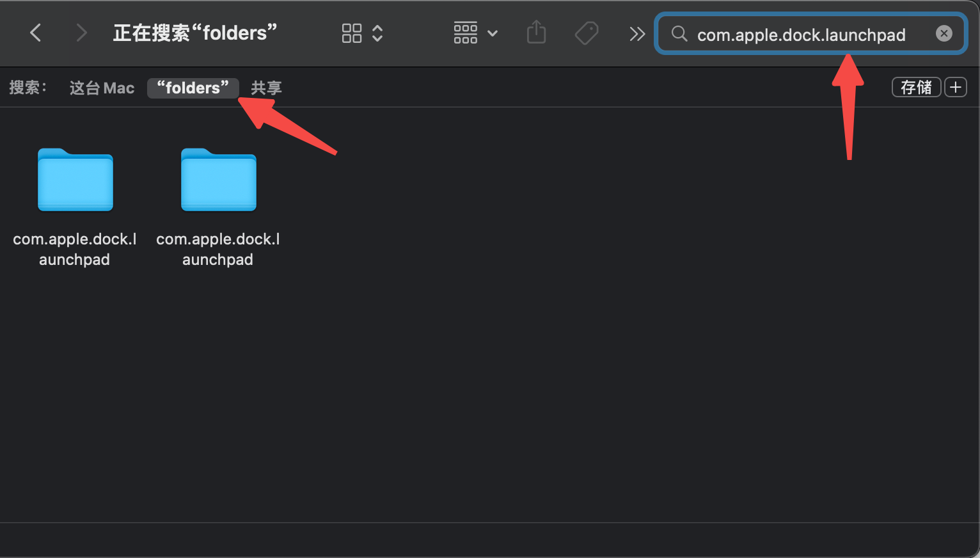Image resolution: width=980 pixels, height=558 pixels.
Task: Add search criteria with the plus button
Action: coord(956,87)
